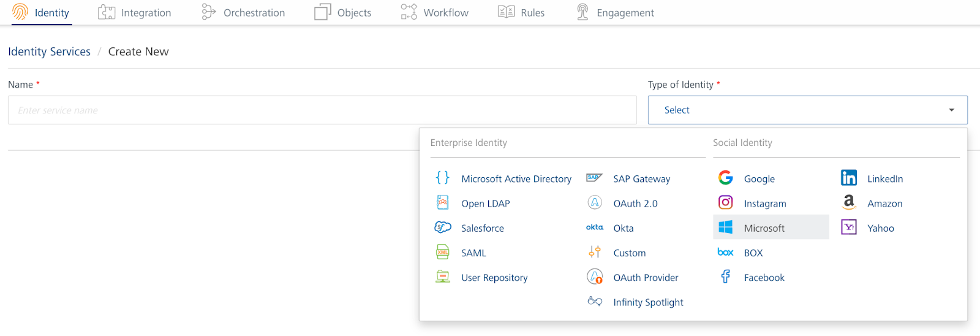Choose the Yahoo label
The height and width of the screenshot is (336, 980).
tap(881, 228)
